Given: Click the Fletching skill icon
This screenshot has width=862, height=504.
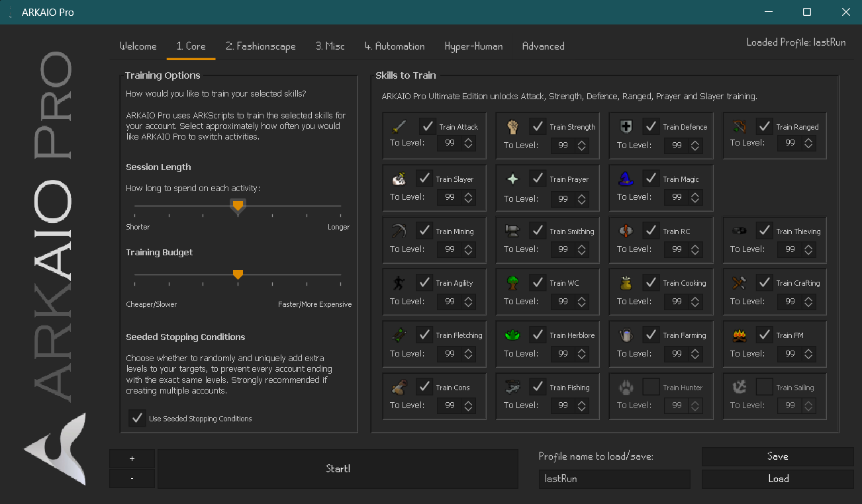Looking at the screenshot, I should (399, 335).
